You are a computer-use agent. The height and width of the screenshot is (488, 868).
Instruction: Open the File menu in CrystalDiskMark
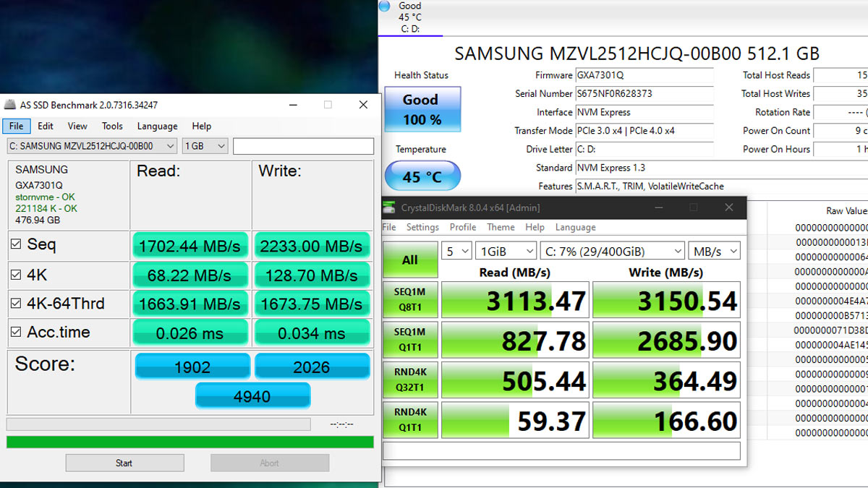(x=389, y=227)
